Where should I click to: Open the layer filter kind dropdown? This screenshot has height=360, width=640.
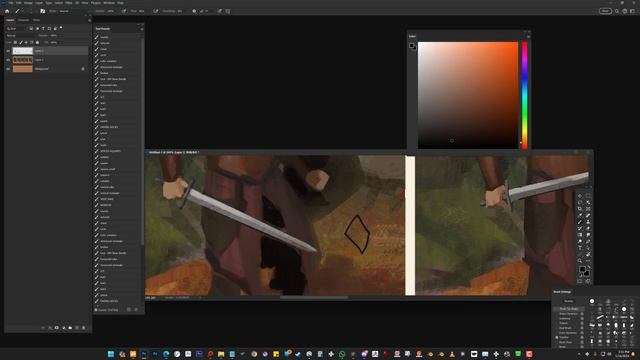click(16, 29)
